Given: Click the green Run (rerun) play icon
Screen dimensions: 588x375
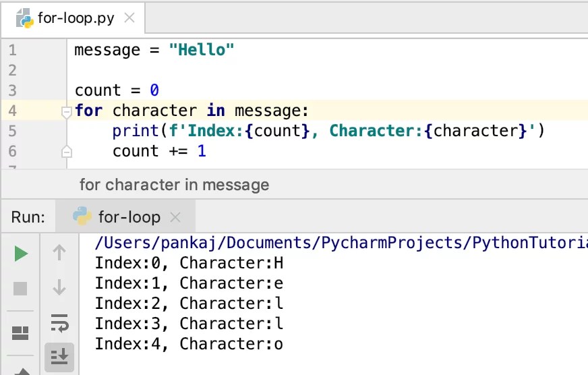Looking at the screenshot, I should coord(21,254).
